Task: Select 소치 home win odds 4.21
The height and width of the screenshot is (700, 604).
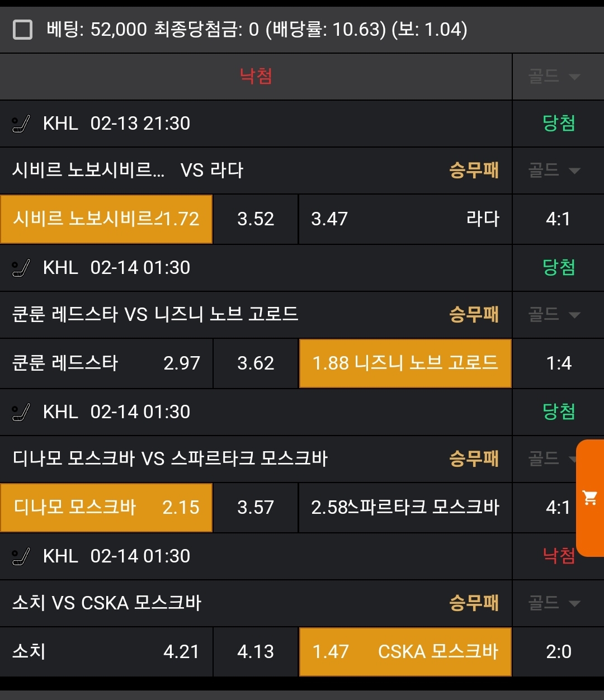Action: (106, 651)
